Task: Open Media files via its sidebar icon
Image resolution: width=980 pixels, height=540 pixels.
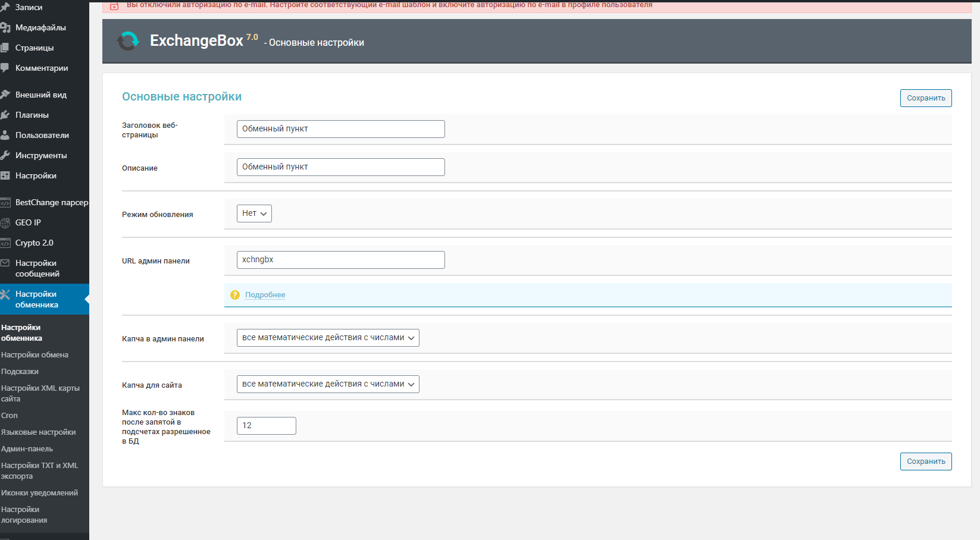Action: (x=5, y=27)
